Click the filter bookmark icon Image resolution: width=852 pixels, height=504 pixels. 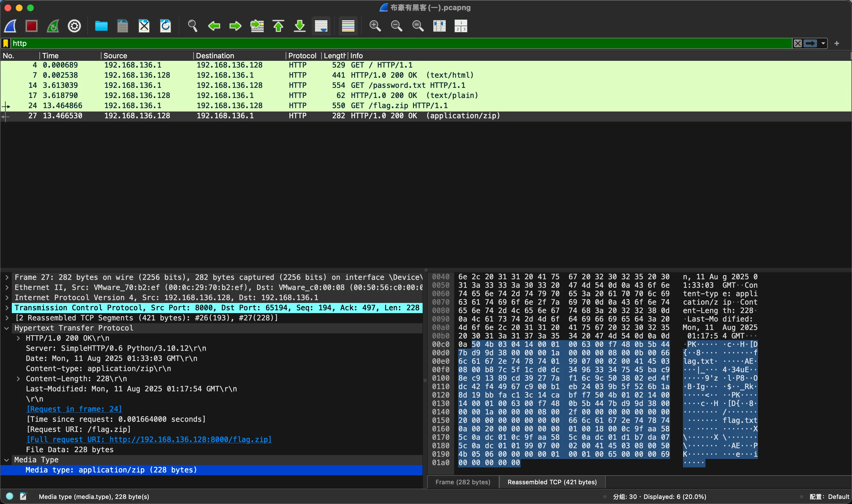pos(6,43)
